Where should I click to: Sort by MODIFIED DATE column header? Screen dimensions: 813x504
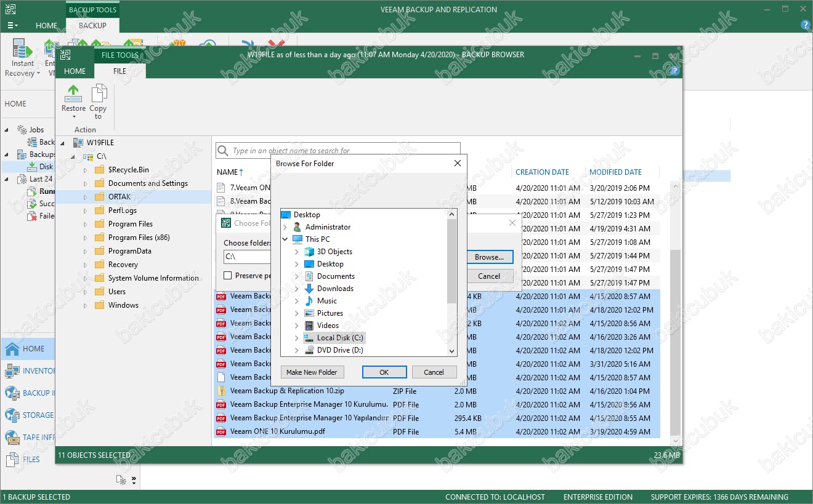[615, 172]
